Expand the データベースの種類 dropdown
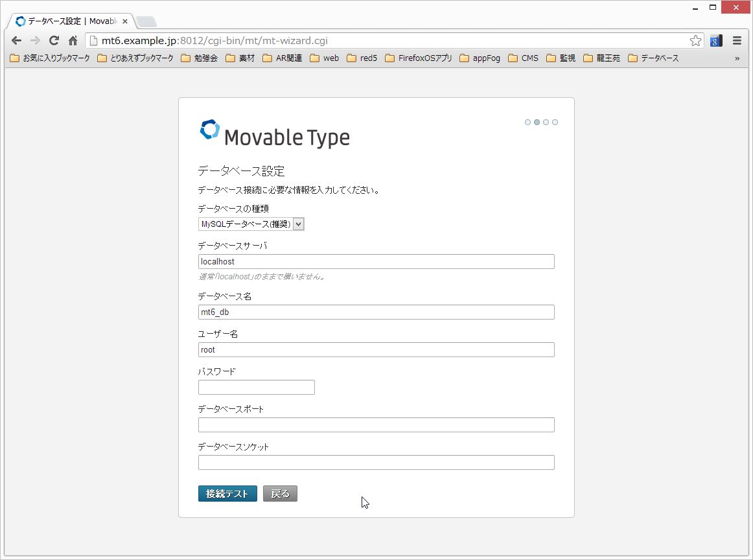Image resolution: width=753 pixels, height=560 pixels. (x=251, y=224)
